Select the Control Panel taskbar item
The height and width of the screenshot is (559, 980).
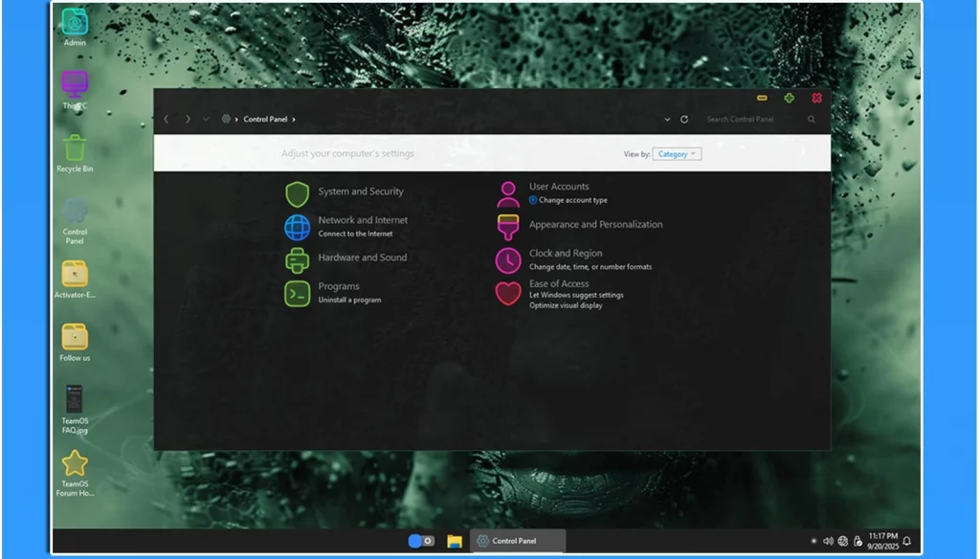click(518, 541)
